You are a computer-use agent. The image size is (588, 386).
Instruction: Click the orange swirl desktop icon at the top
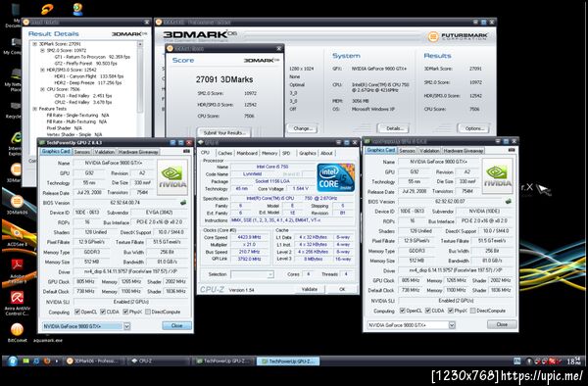coord(47,8)
